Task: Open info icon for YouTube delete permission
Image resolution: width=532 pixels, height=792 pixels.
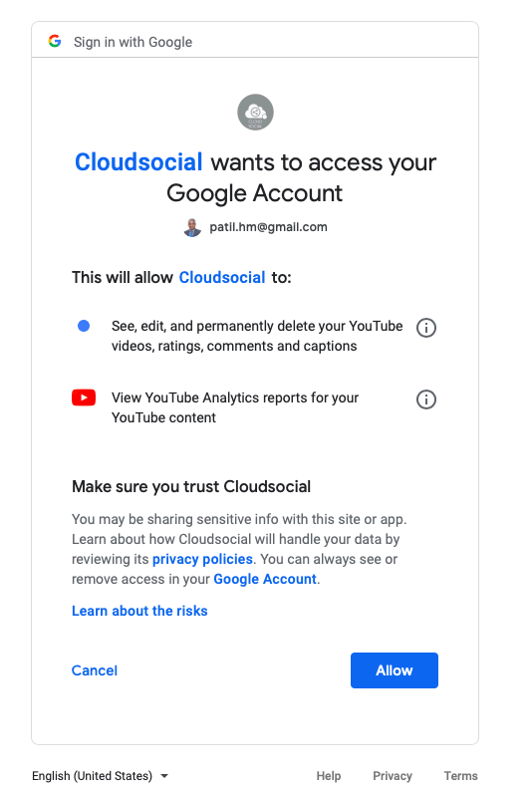Action: [x=426, y=328]
